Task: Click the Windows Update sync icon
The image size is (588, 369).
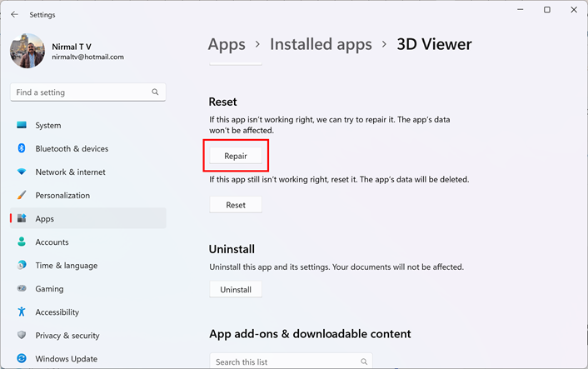Action: [22, 358]
